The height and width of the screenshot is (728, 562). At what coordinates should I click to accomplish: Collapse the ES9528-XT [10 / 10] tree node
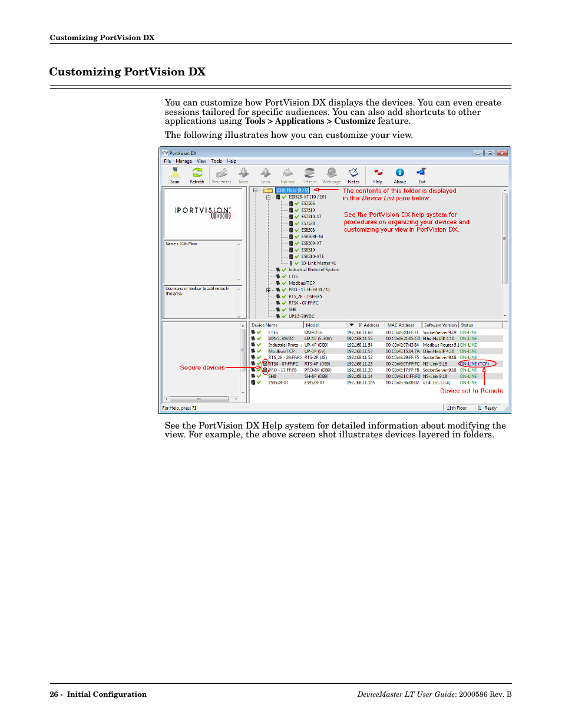[x=268, y=197]
